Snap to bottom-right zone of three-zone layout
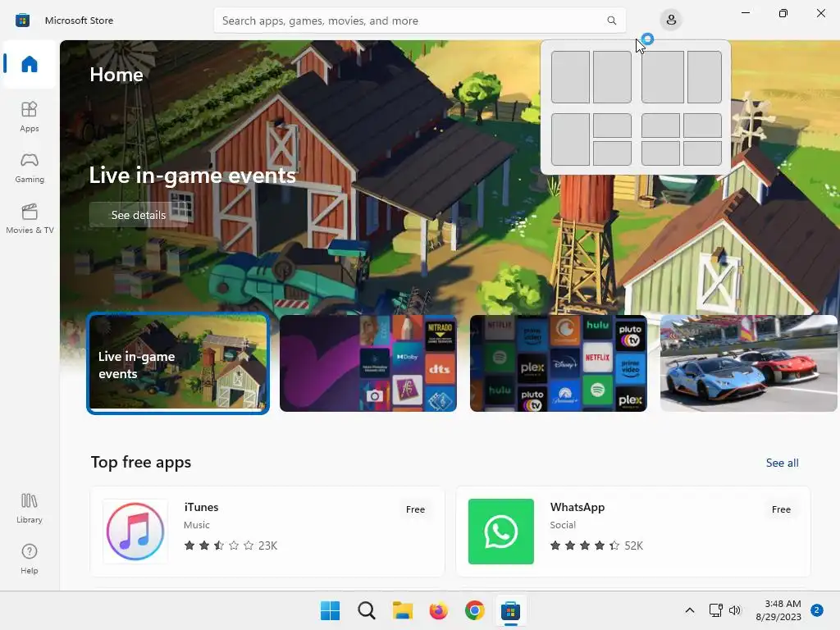840x630 pixels. [x=612, y=153]
